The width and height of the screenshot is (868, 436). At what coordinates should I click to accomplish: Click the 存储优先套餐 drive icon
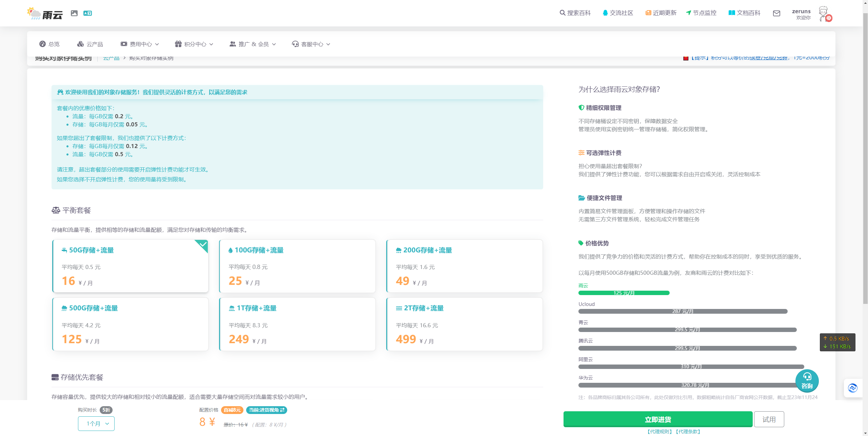click(55, 377)
